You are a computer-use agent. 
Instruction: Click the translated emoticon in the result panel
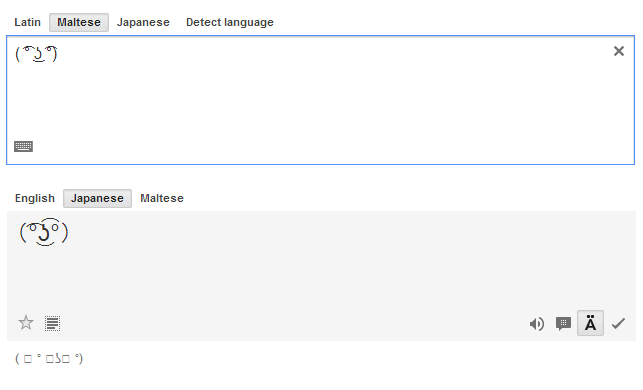point(44,232)
